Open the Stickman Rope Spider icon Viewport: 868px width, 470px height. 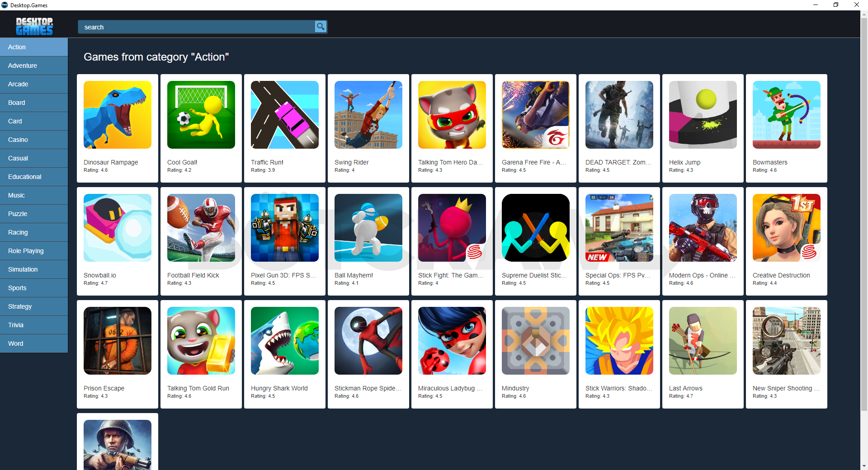coord(368,341)
